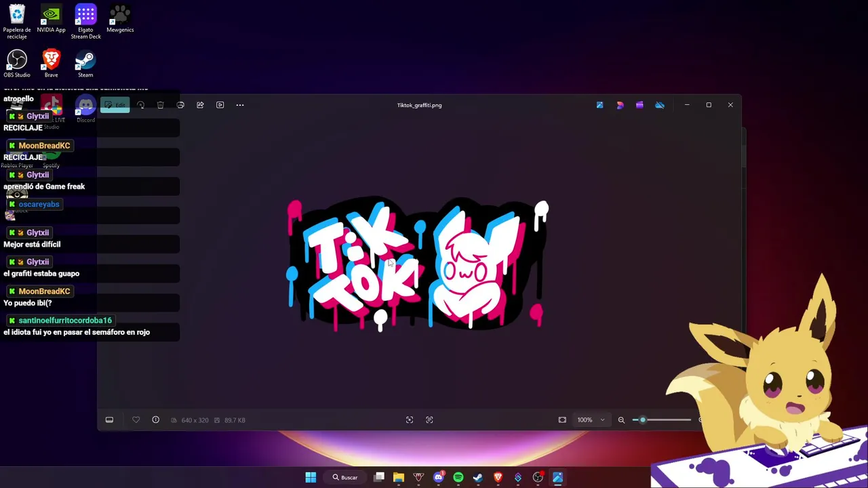The width and height of the screenshot is (868, 488).
Task: Click the Buscar search box in taskbar
Action: point(345,477)
